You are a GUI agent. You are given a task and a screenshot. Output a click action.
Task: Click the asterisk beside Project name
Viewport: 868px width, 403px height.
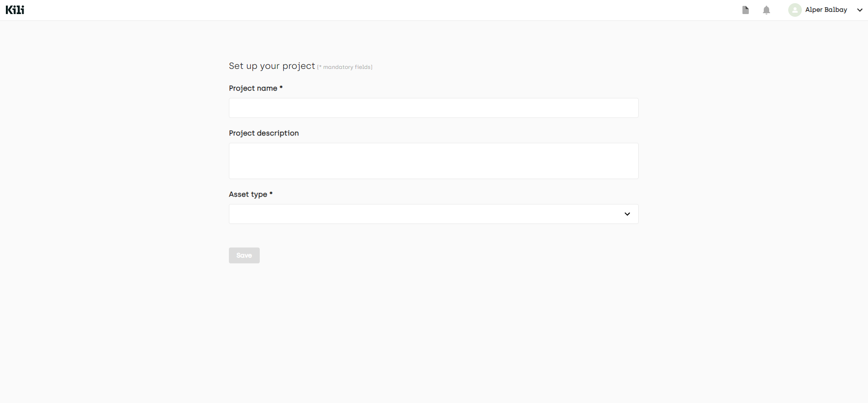pyautogui.click(x=281, y=87)
